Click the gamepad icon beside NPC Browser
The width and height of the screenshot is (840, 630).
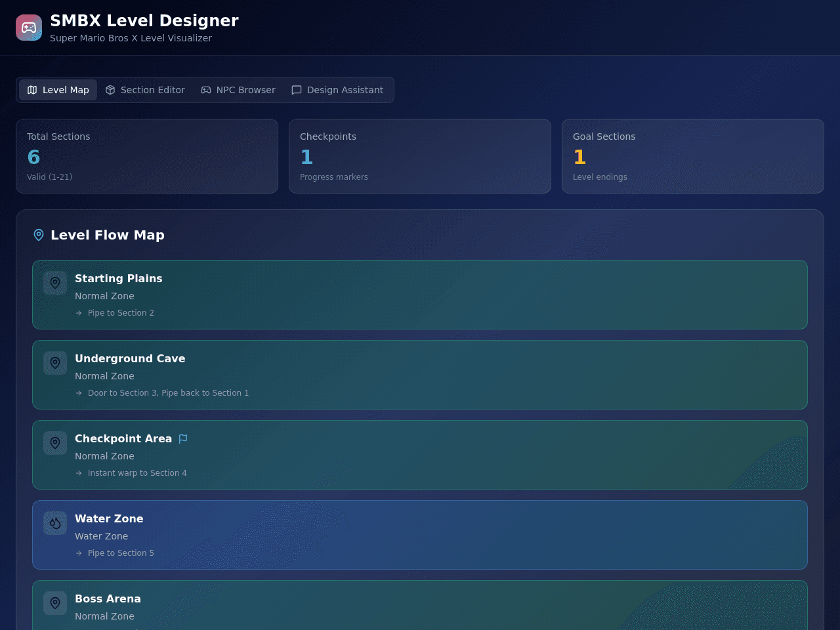(x=206, y=90)
